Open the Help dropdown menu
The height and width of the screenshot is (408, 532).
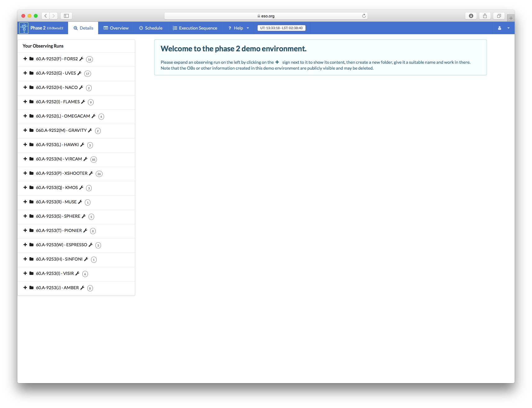239,28
